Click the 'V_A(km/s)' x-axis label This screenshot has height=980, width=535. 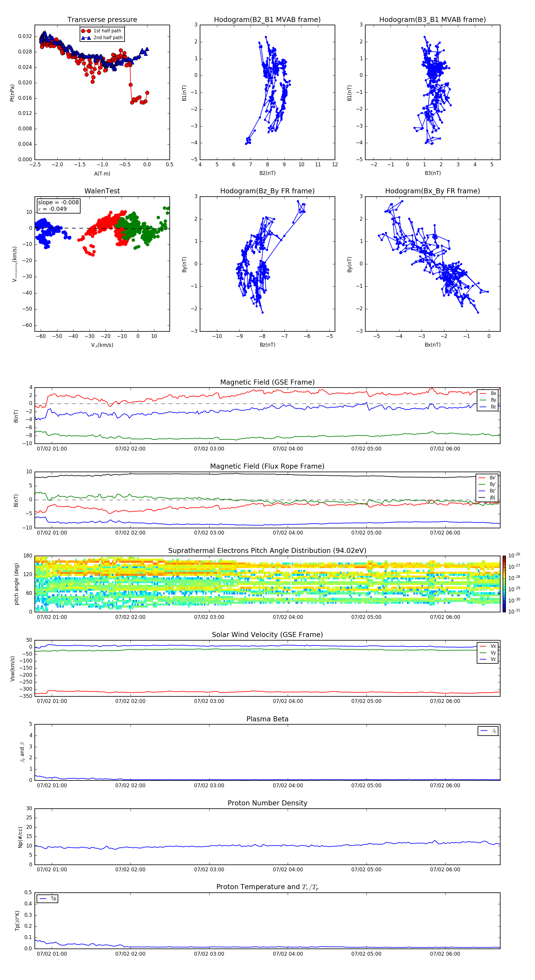click(102, 345)
